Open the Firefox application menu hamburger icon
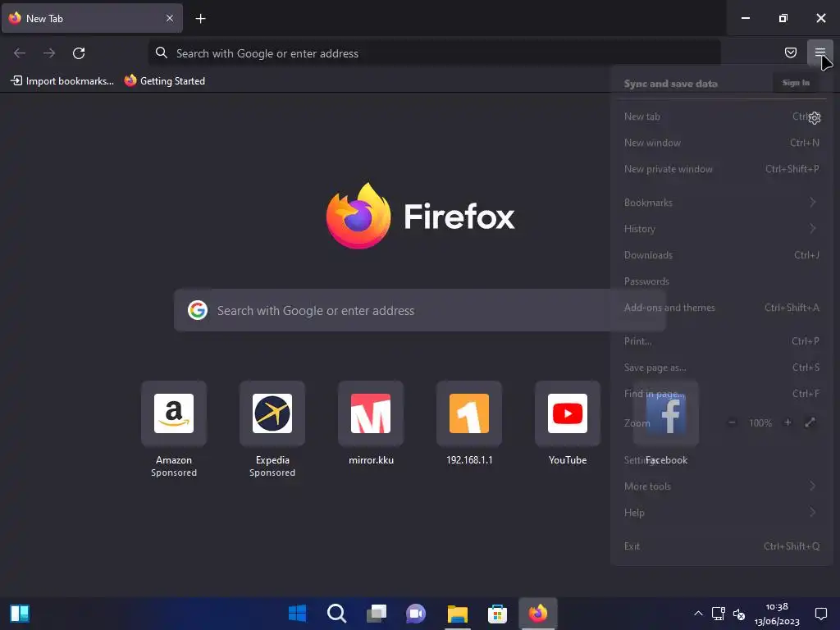Viewport: 840px width, 630px height. (819, 52)
